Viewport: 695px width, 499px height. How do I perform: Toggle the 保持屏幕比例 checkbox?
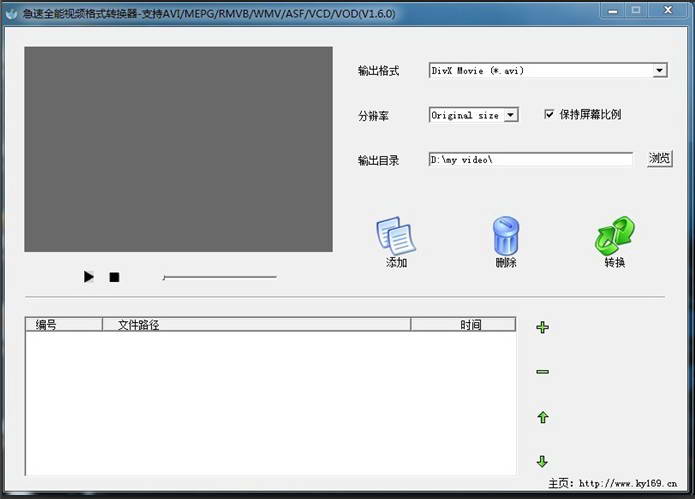(549, 114)
